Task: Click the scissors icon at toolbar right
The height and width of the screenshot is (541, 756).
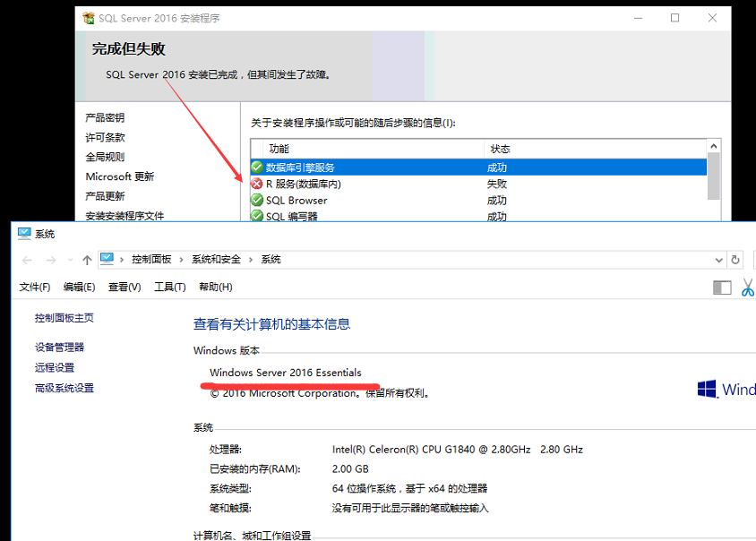Action: coord(747,288)
